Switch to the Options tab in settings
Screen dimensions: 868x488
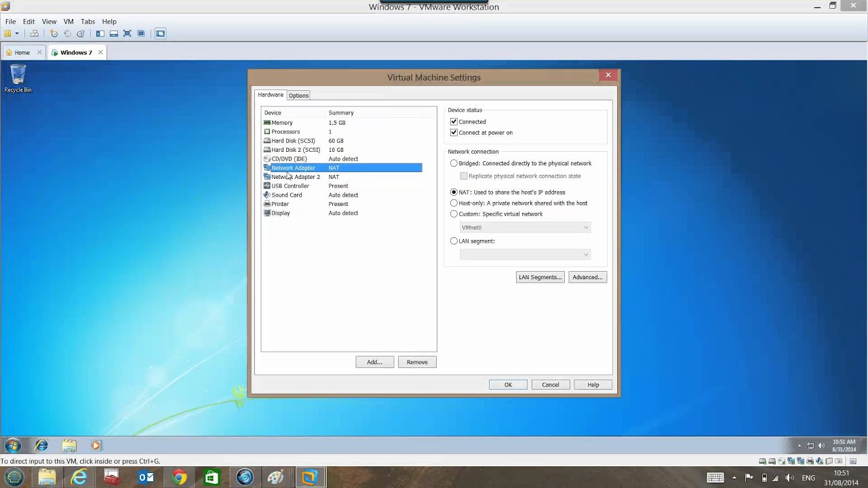pos(298,96)
